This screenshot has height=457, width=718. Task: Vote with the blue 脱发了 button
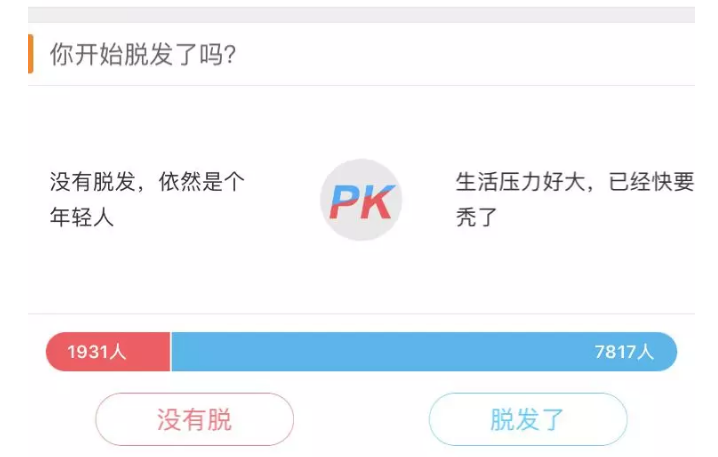coord(527,419)
